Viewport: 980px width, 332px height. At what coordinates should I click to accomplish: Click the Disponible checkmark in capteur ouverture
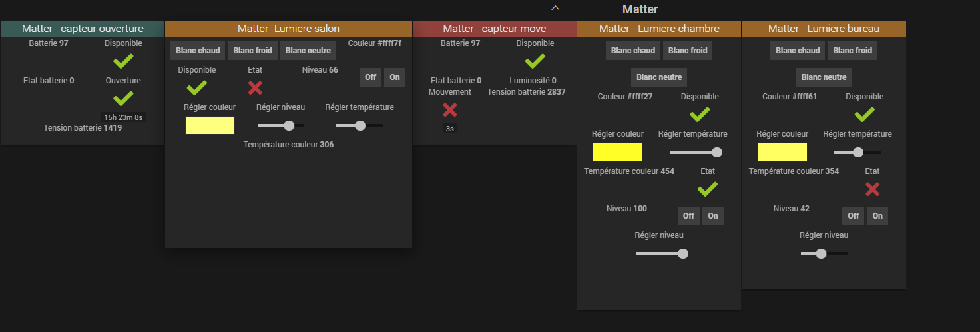[x=123, y=61]
